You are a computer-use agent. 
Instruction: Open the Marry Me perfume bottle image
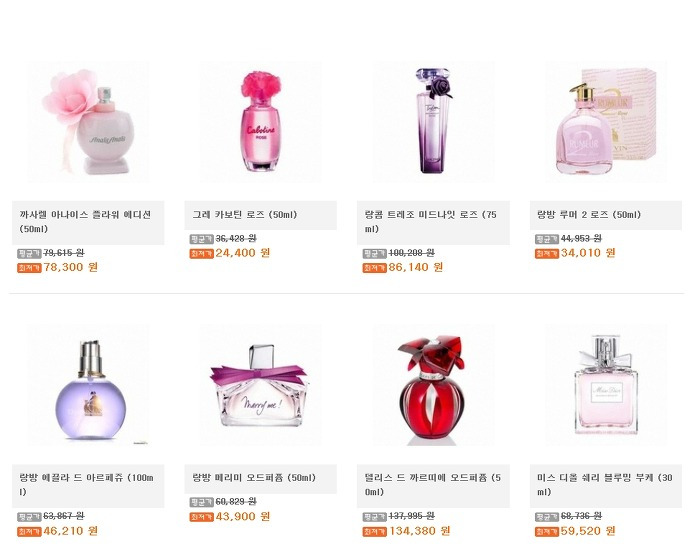[261, 385]
